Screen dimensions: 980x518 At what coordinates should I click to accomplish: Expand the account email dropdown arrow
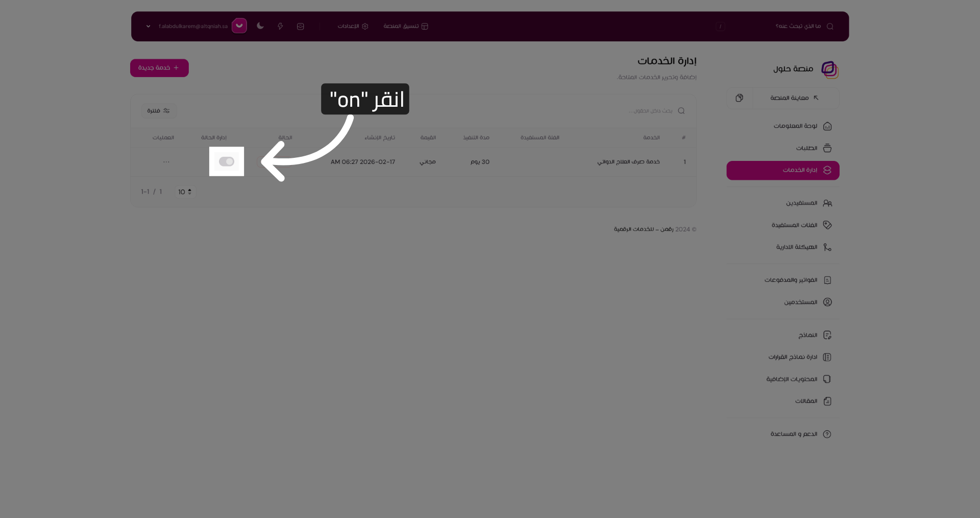(x=148, y=26)
